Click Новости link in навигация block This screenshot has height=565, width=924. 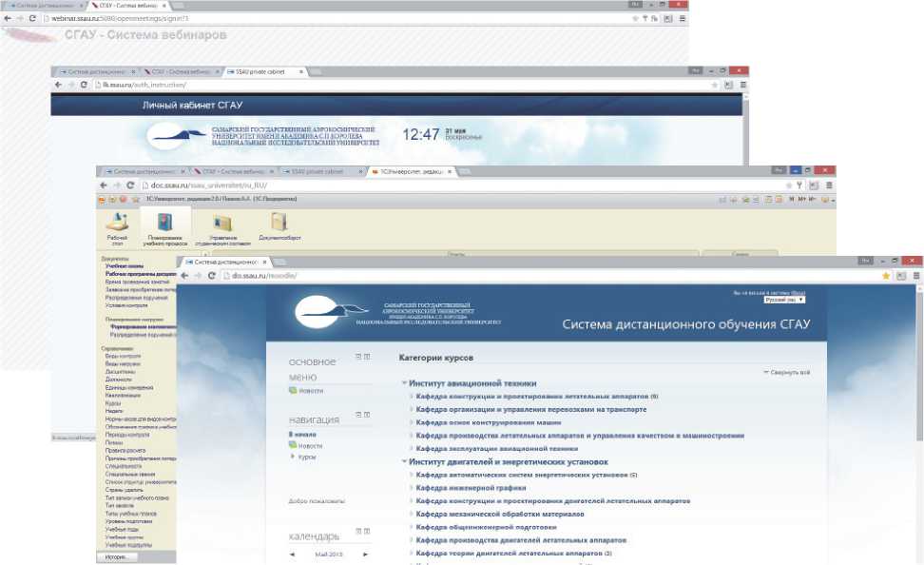coord(310,446)
